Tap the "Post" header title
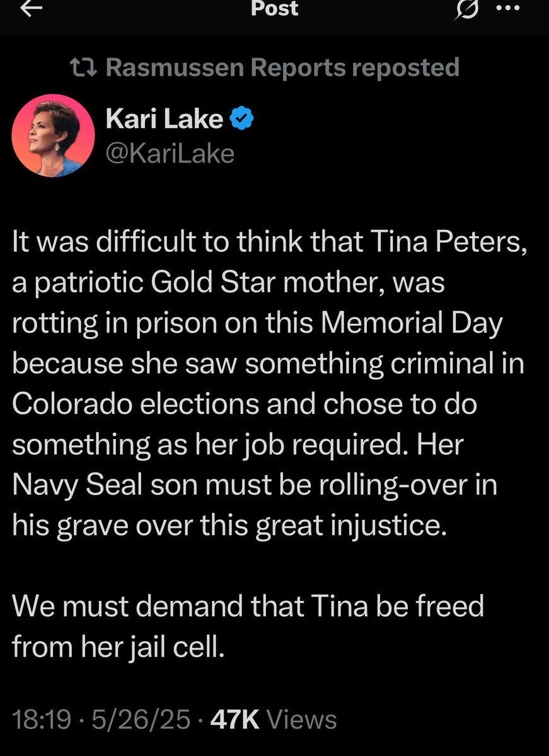 click(x=274, y=9)
